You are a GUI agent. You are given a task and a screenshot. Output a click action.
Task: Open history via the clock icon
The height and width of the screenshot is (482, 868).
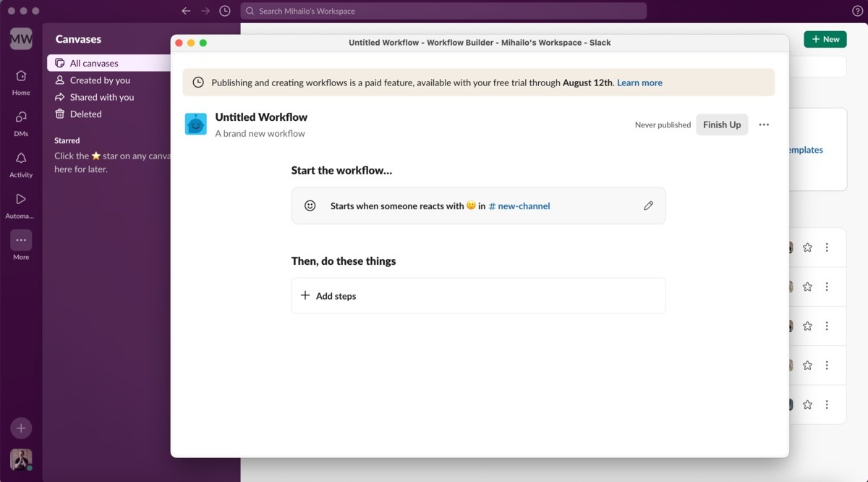pos(224,11)
